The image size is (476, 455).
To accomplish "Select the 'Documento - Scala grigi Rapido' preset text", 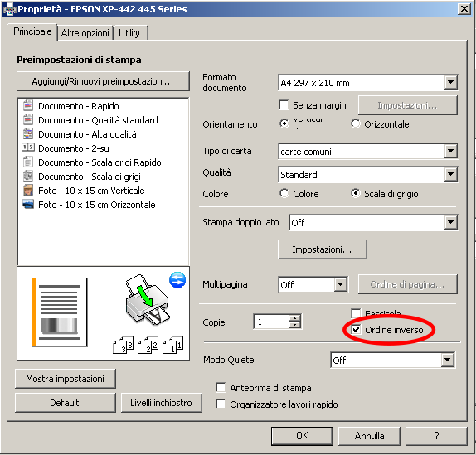I will click(100, 162).
